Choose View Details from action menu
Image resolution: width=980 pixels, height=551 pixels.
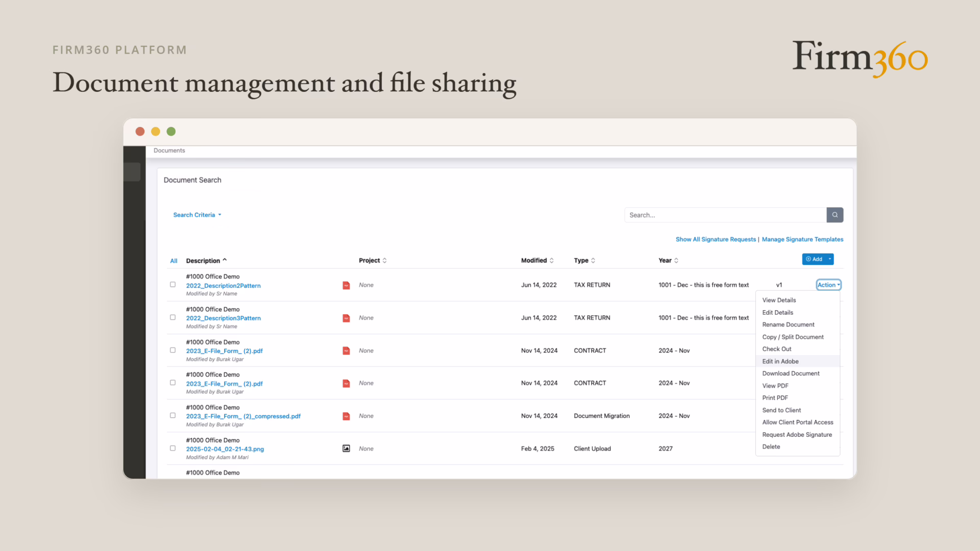tap(779, 300)
